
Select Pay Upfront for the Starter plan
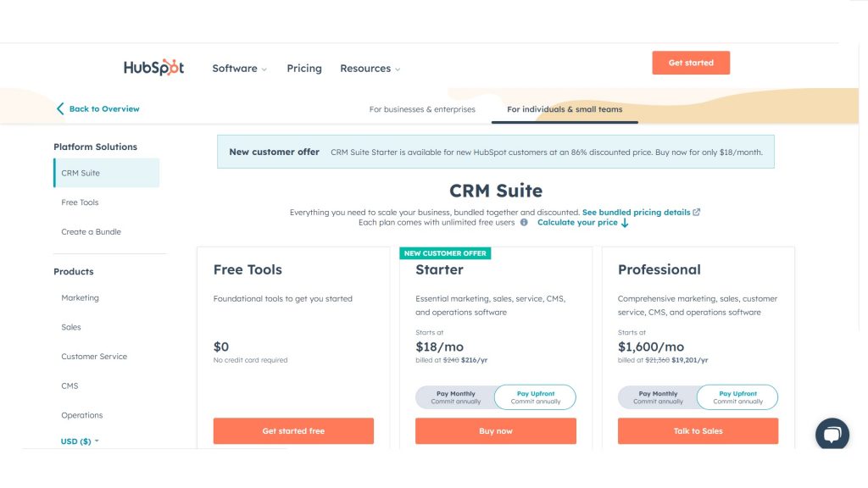(x=535, y=397)
